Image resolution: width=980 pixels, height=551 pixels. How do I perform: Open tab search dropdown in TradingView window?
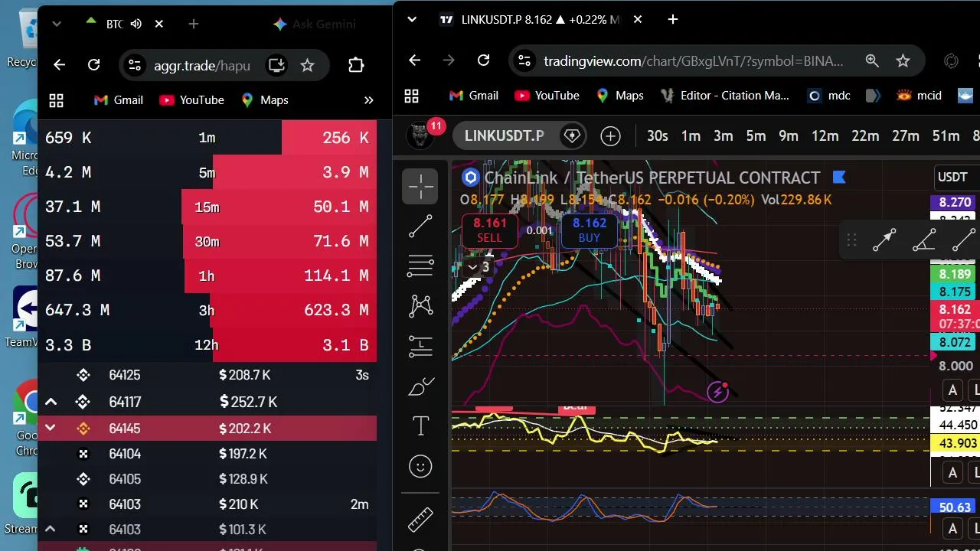(412, 19)
